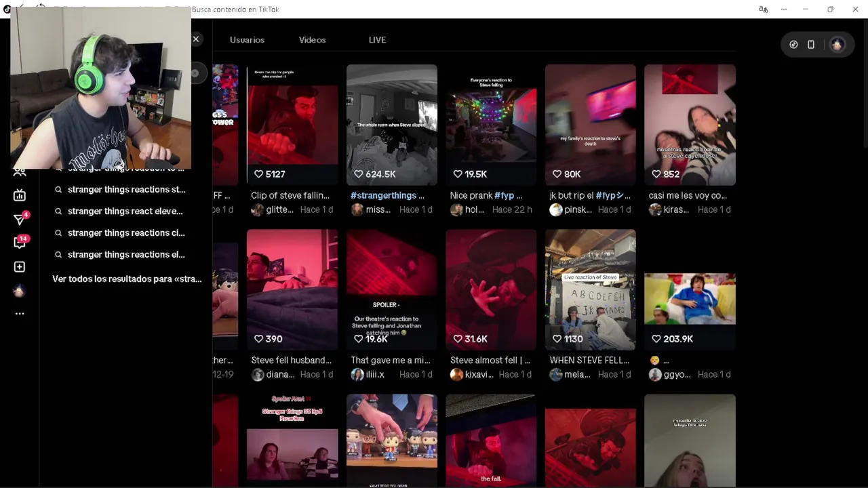Open the title bar three-dot menu
This screenshot has width=868, height=488.
tap(784, 9)
